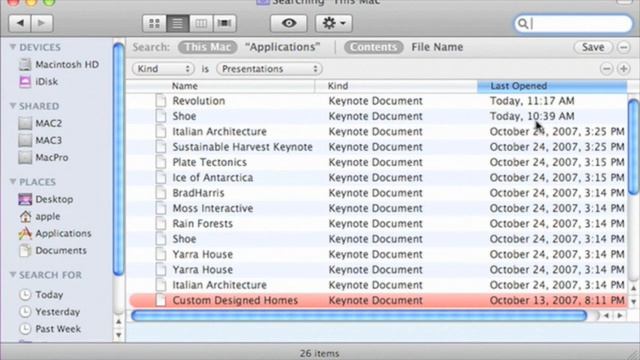Remove the Kind search criterion row
Viewport: 640px width, 360px height.
click(x=607, y=69)
